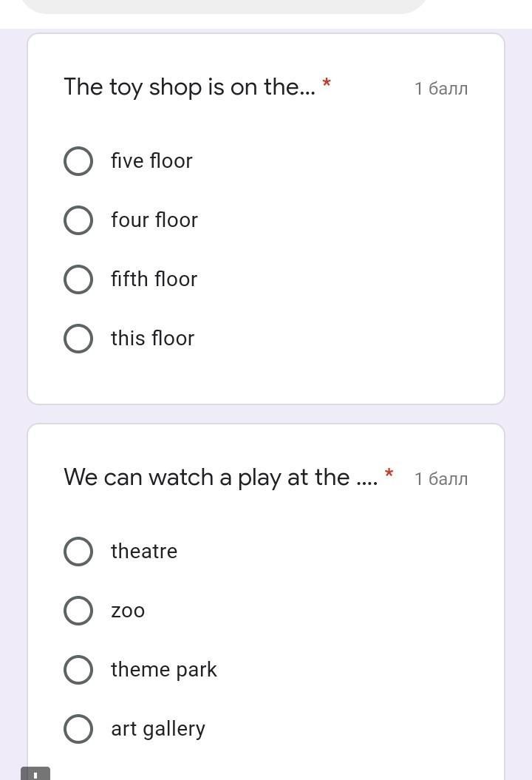Click the 'theme park' answer label text

coord(163,670)
